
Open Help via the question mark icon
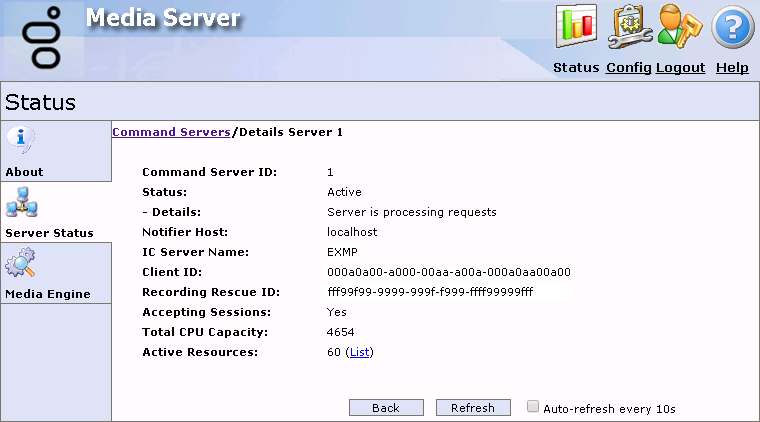coord(732,27)
